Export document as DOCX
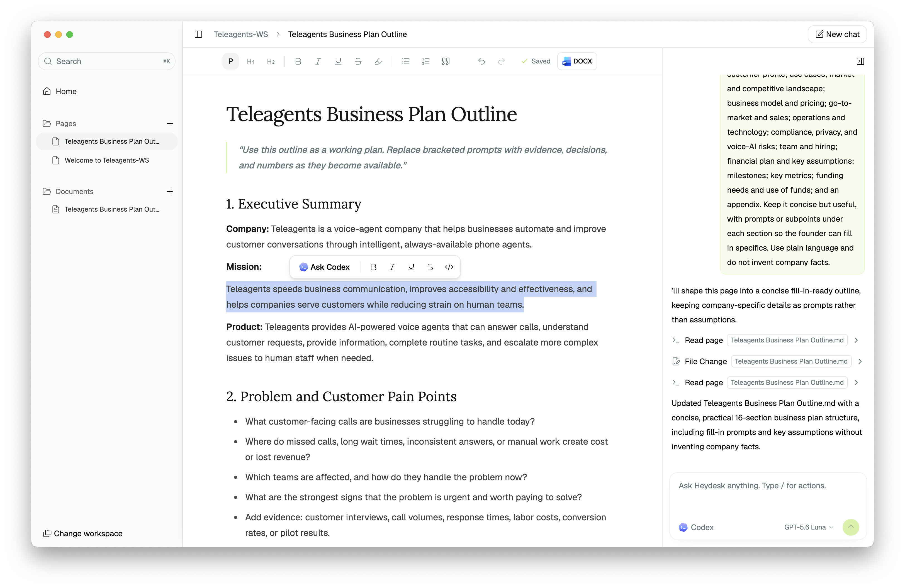This screenshot has height=588, width=905. [577, 61]
